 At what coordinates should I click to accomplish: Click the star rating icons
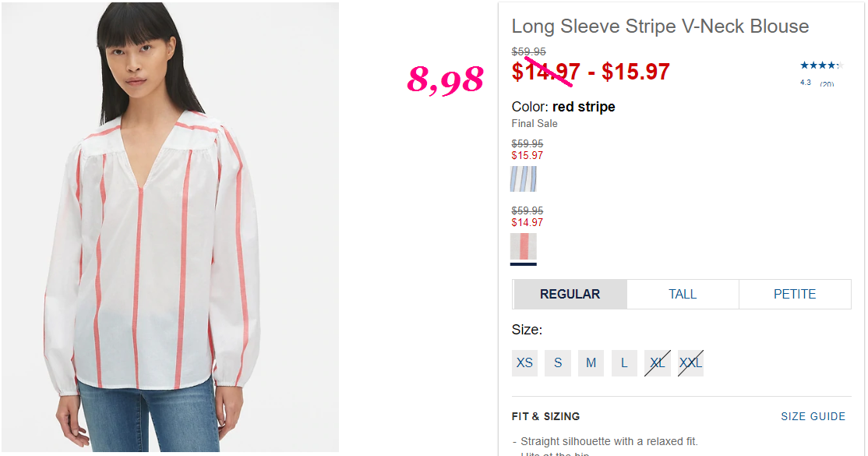coord(821,65)
